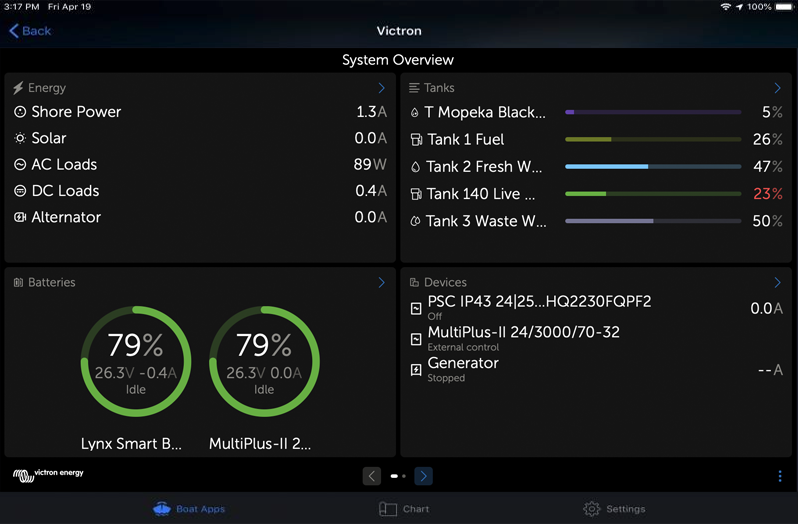Screen dimensions: 798x524
Task: Expand the Energy panel chevron
Action: (381, 88)
